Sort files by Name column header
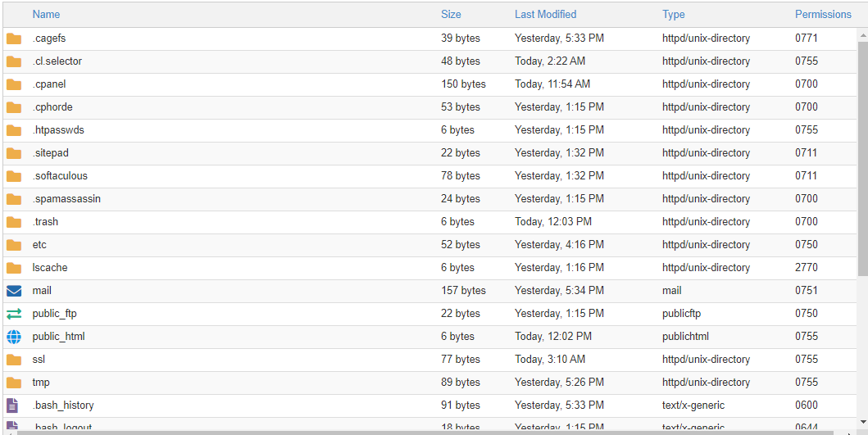 46,15
